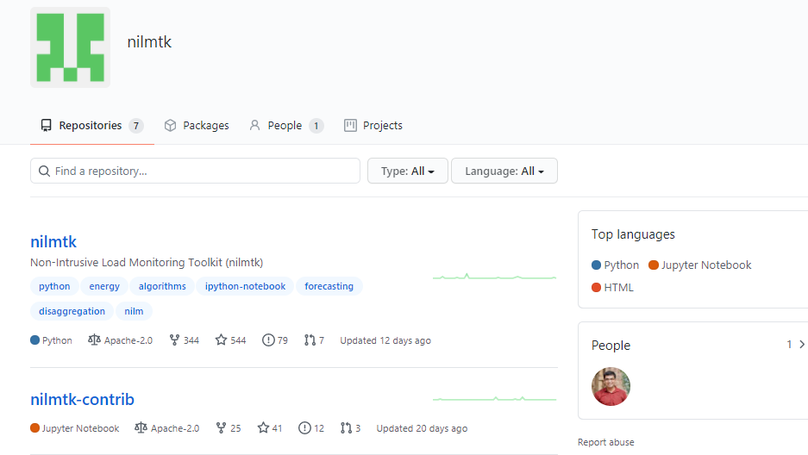This screenshot has height=455, width=808.
Task: Click the Apache-2.0 license icon for nilmtk
Action: point(95,341)
